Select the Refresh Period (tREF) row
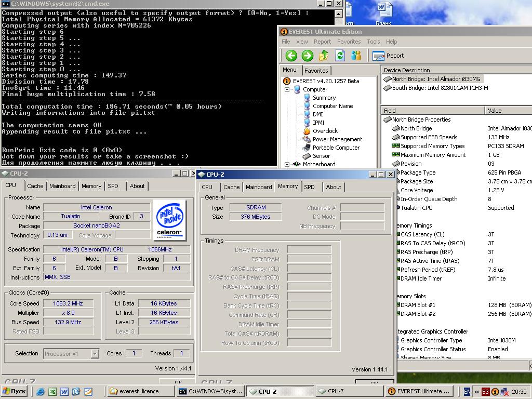 [464, 270]
